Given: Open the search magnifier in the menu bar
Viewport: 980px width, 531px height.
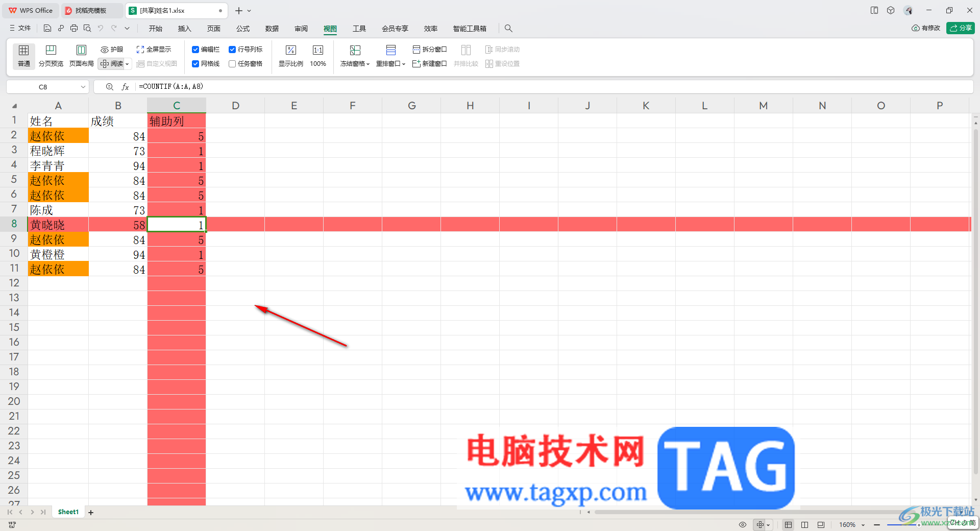Looking at the screenshot, I should pyautogui.click(x=508, y=29).
